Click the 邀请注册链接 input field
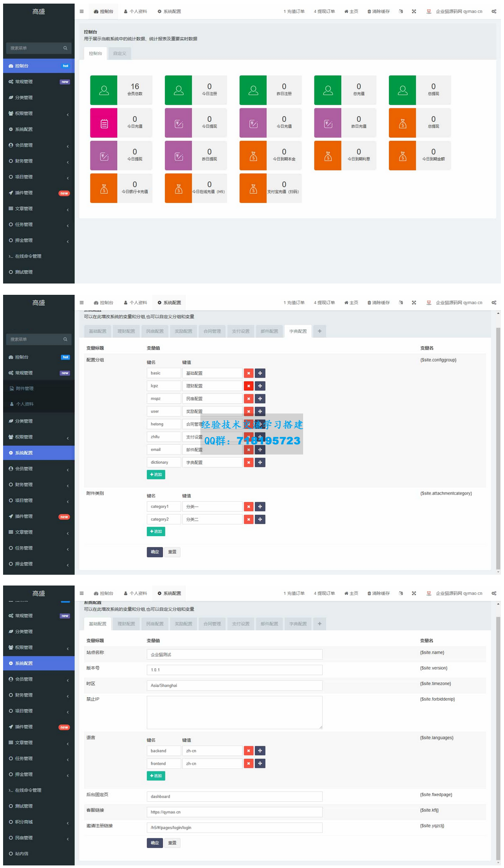This screenshot has width=504, height=868. (x=234, y=828)
